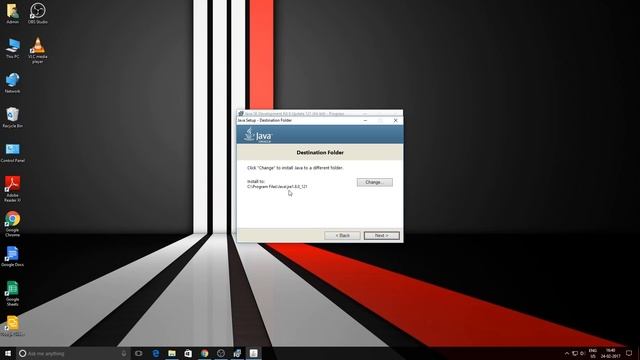The height and width of the screenshot is (360, 640).
Task: Open the Admin folder desktop icon
Action: pos(13,13)
